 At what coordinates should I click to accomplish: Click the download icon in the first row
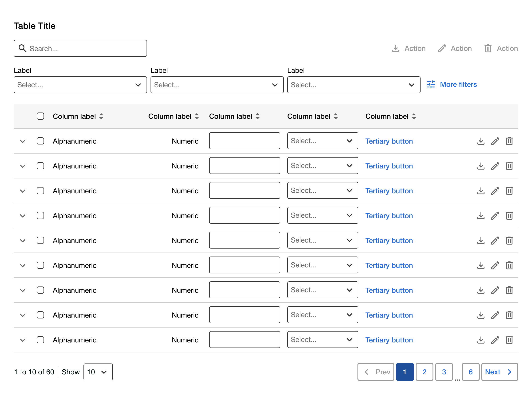(x=481, y=141)
